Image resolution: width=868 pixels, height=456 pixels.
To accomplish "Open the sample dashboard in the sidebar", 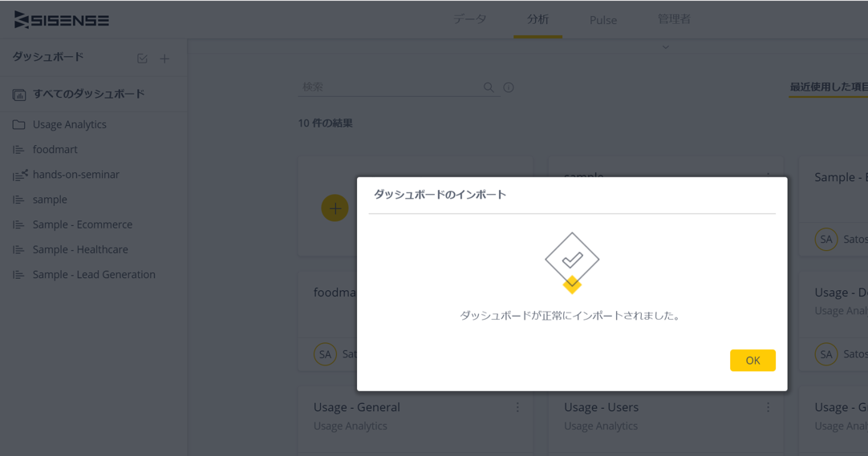I will (x=50, y=200).
